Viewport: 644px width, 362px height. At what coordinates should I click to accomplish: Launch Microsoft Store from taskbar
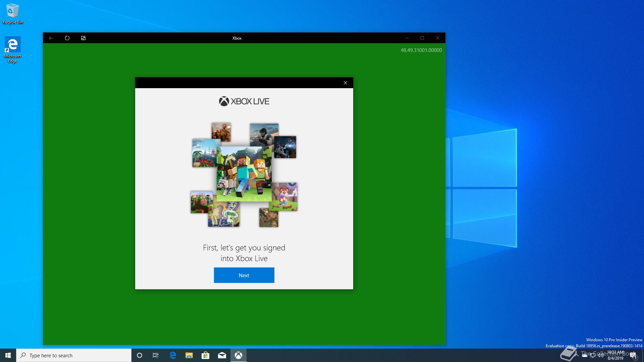(x=205, y=355)
